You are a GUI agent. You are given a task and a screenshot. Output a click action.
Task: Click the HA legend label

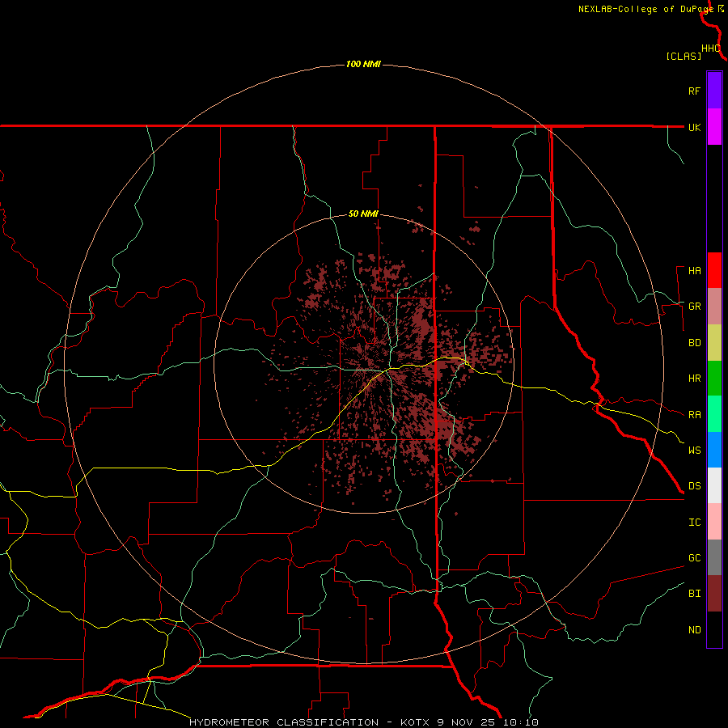[x=694, y=270]
